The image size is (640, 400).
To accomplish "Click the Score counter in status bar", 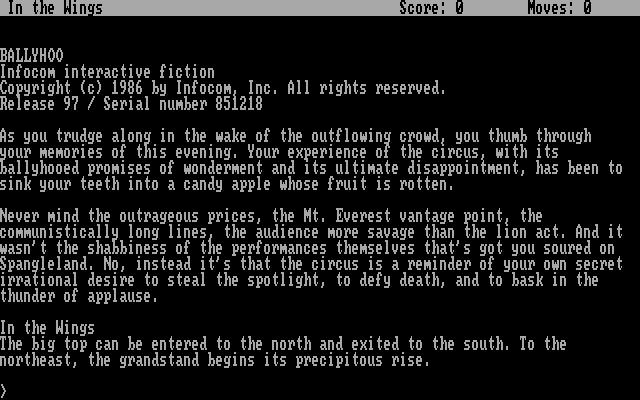I will 431,8.
